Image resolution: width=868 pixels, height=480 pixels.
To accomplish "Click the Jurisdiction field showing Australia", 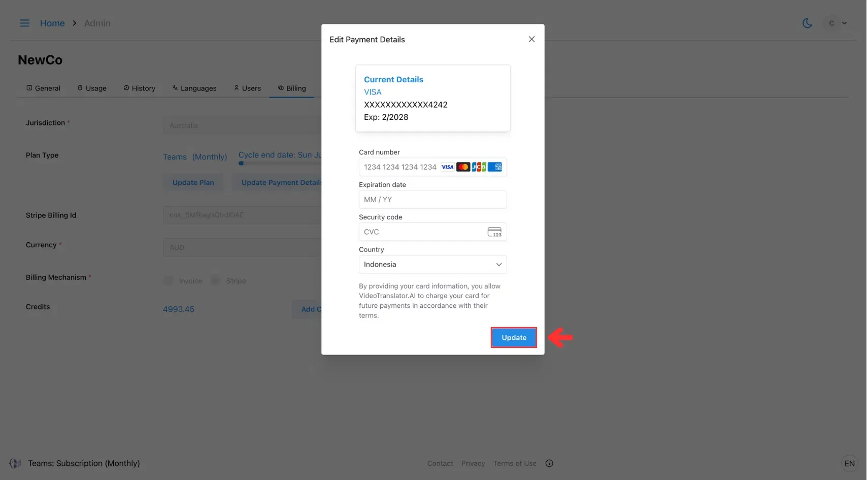I will [242, 125].
